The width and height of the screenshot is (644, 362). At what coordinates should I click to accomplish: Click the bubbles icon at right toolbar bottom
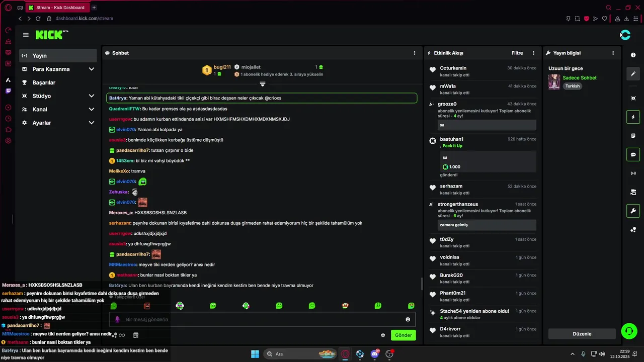(x=633, y=230)
